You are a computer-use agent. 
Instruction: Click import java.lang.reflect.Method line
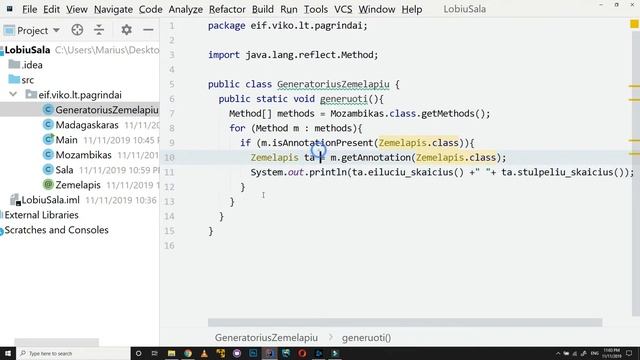(293, 55)
